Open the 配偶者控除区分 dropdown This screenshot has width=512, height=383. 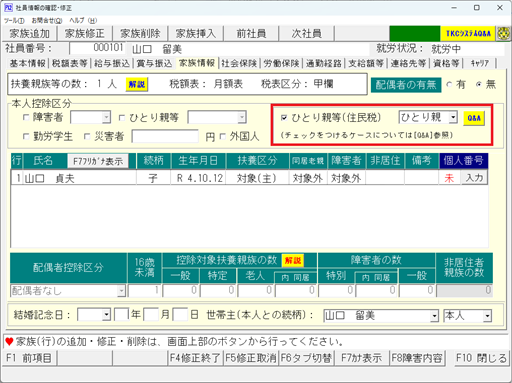121,291
